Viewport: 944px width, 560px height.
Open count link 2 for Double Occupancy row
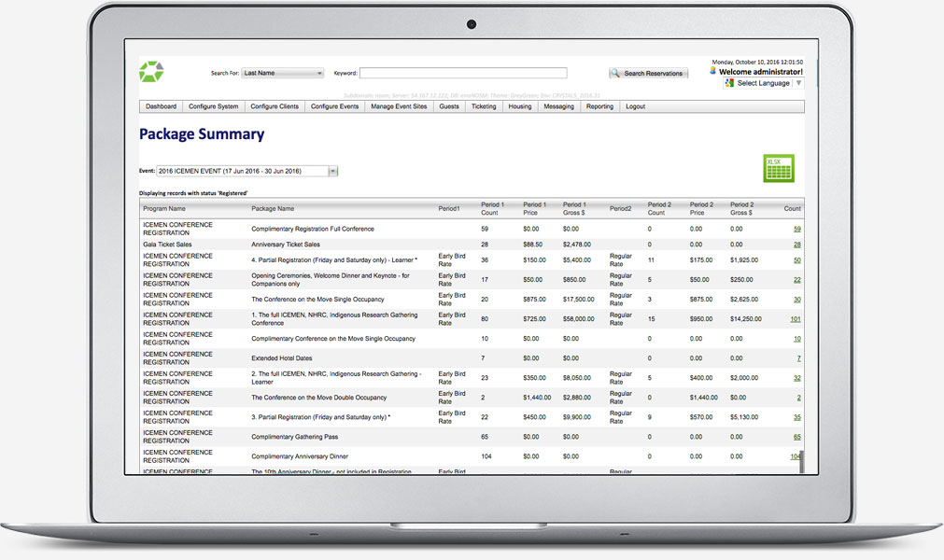pos(799,399)
